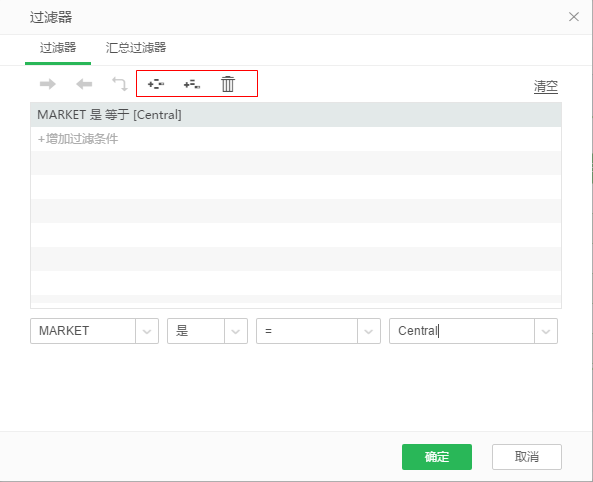The height and width of the screenshot is (482, 593).
Task: Click the indent right arrow icon
Action: click(x=48, y=84)
